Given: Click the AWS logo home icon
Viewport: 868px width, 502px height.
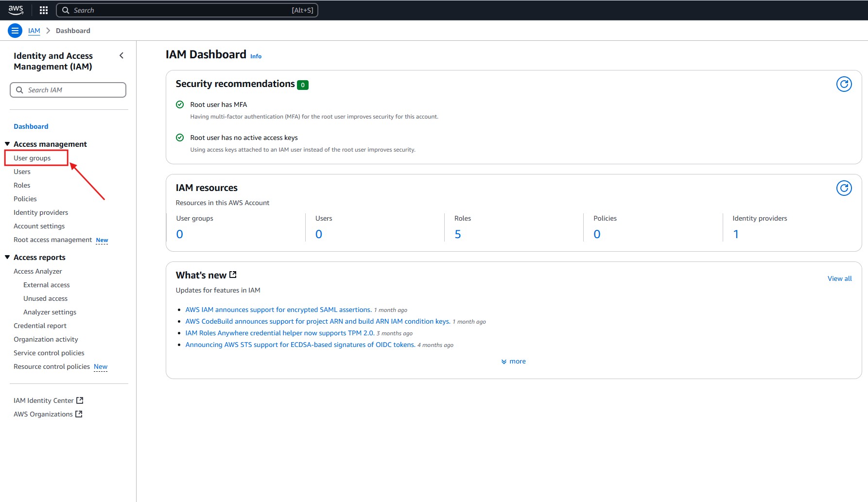Looking at the screenshot, I should (16, 10).
